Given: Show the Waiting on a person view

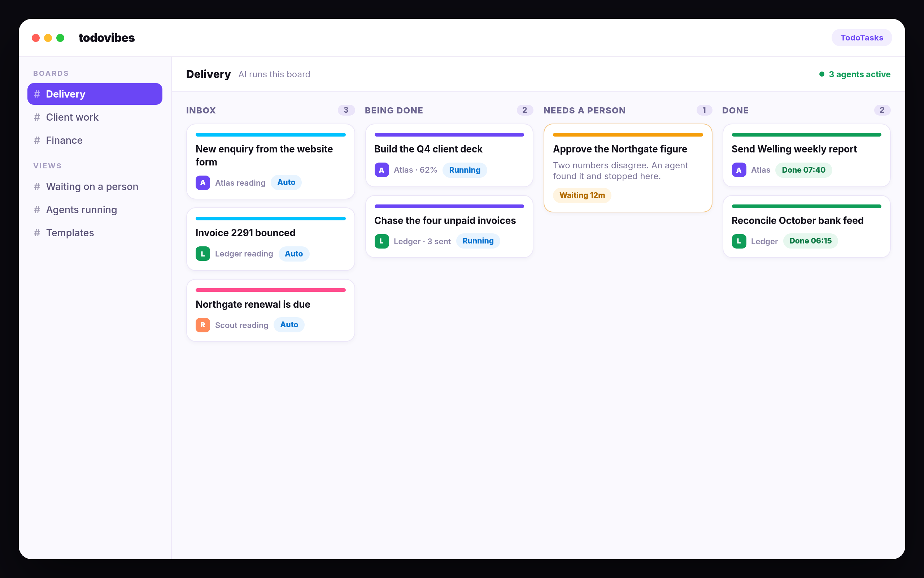Looking at the screenshot, I should [x=95, y=186].
